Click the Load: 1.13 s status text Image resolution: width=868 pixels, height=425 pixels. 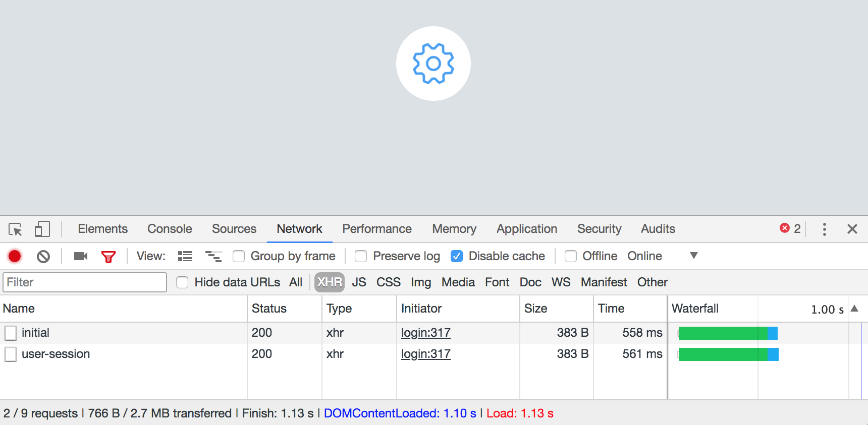(520, 413)
